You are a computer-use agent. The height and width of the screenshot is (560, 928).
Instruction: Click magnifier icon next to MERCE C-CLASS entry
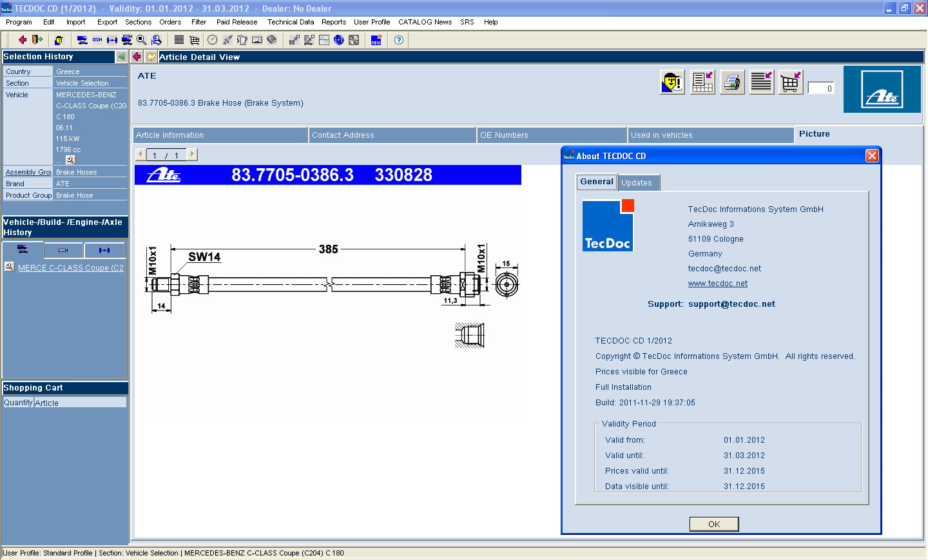(x=9, y=267)
